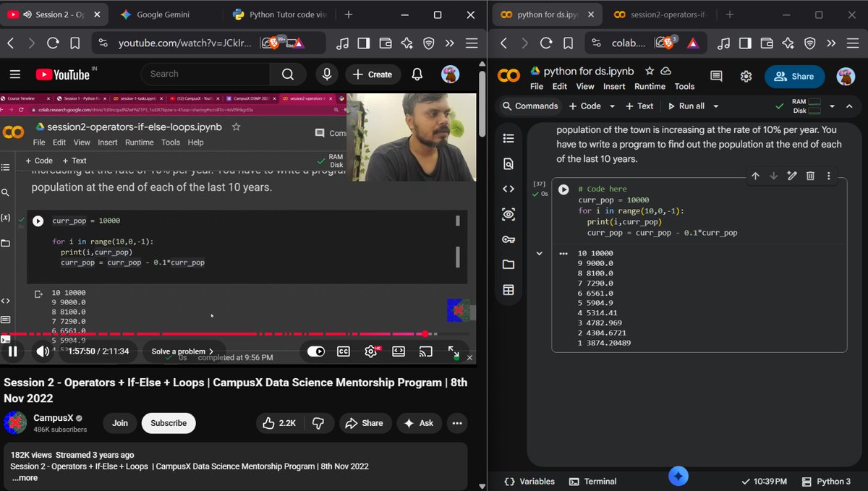868x491 pixels.
Task: Cast YouTube video to a device
Action: tap(426, 351)
